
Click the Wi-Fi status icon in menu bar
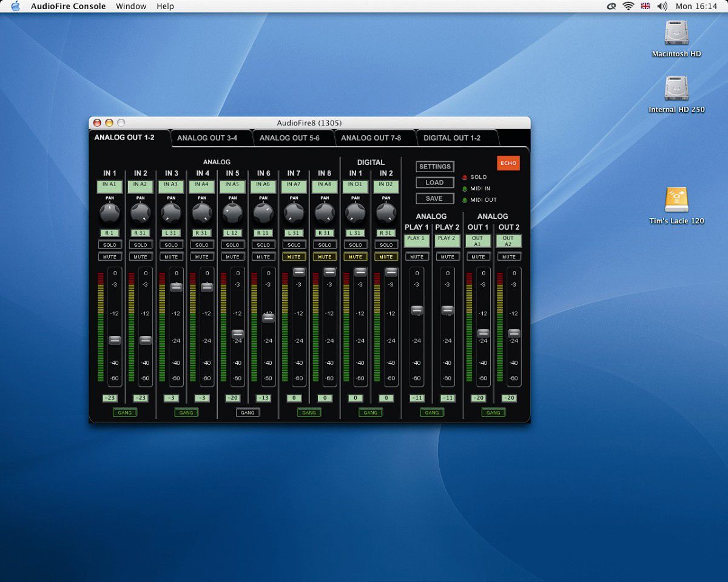point(628,6)
